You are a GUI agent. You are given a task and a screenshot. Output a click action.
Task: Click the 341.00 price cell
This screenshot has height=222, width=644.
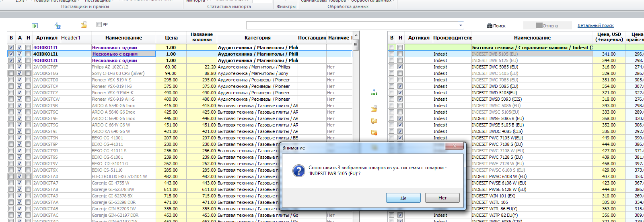[609, 54]
